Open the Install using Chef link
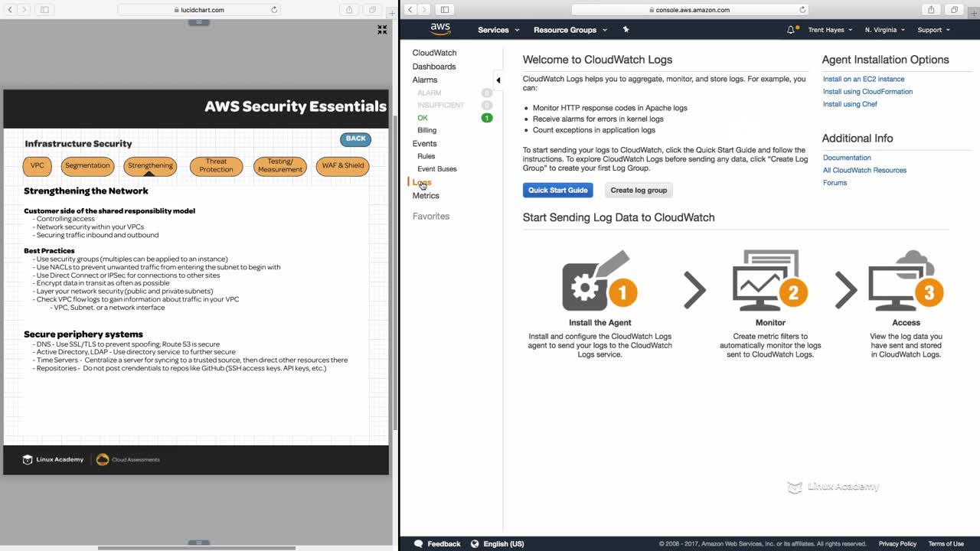Image resolution: width=980 pixels, height=551 pixels. point(850,104)
